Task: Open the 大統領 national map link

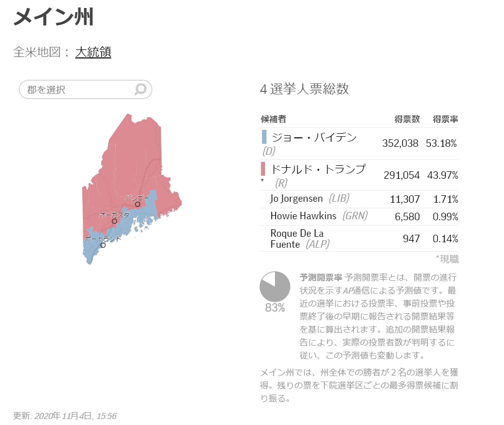Action: 93,52
